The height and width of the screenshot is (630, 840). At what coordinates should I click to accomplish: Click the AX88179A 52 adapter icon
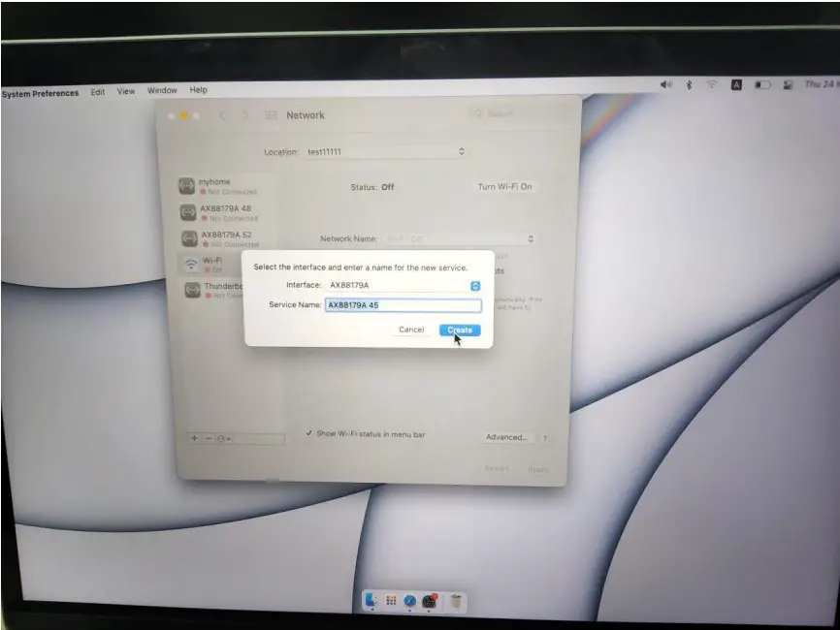[189, 238]
